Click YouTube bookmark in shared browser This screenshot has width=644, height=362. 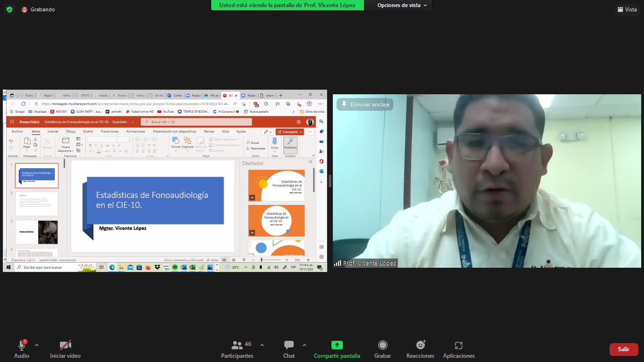pyautogui.click(x=166, y=112)
